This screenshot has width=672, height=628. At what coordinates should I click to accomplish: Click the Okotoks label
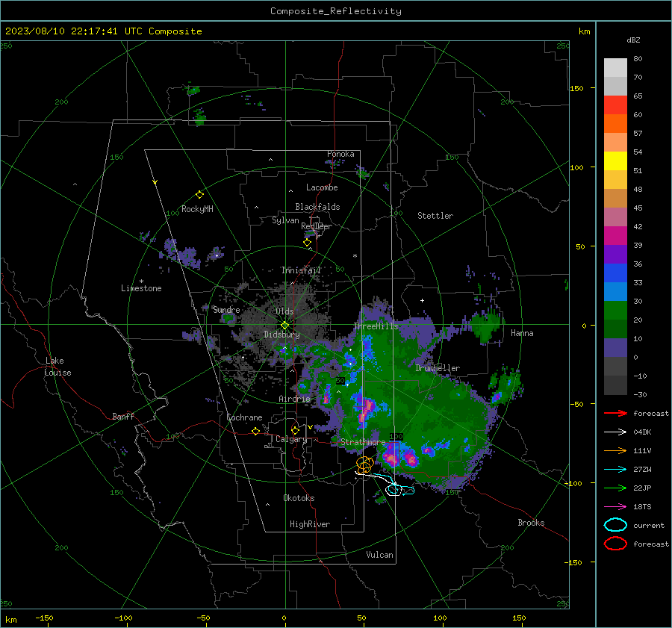coord(299,498)
